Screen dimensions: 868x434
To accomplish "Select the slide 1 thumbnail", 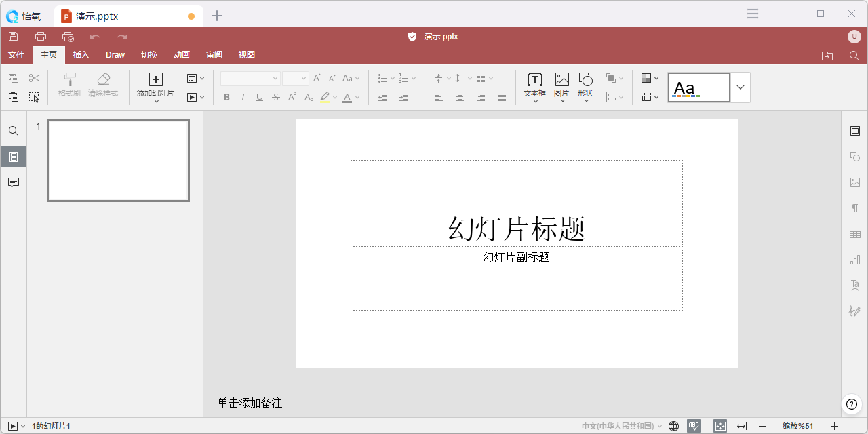I will (118, 161).
